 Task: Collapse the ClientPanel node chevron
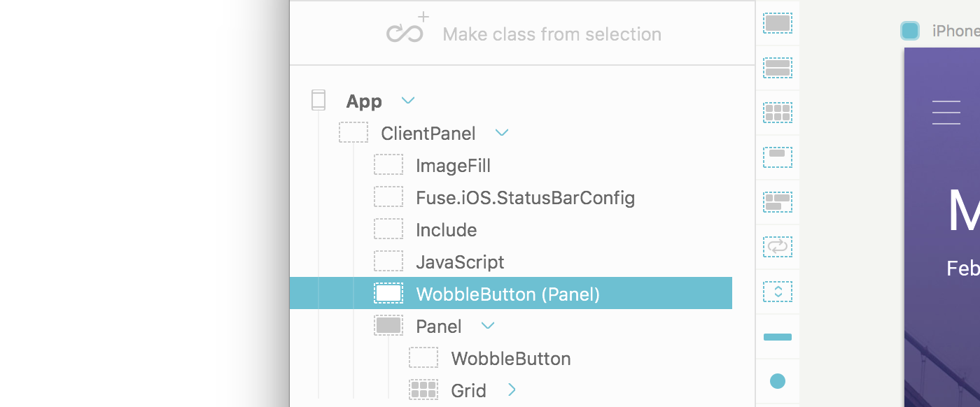(x=502, y=133)
